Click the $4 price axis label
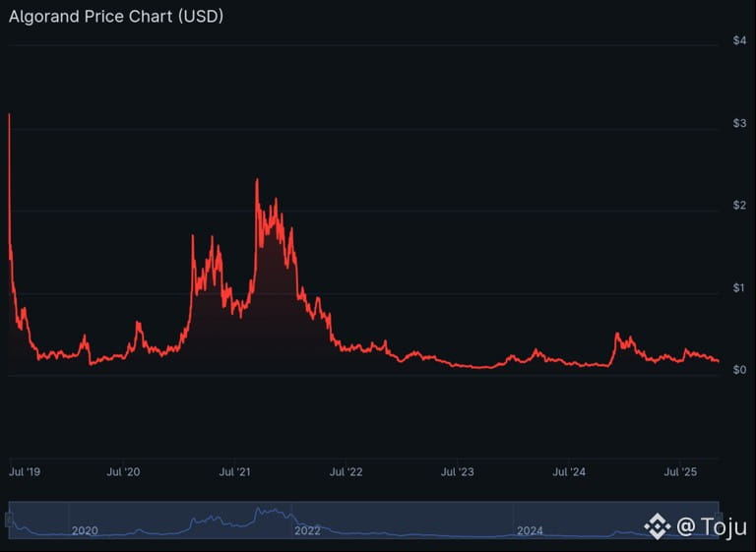Image resolution: width=756 pixels, height=552 pixels. click(x=739, y=40)
